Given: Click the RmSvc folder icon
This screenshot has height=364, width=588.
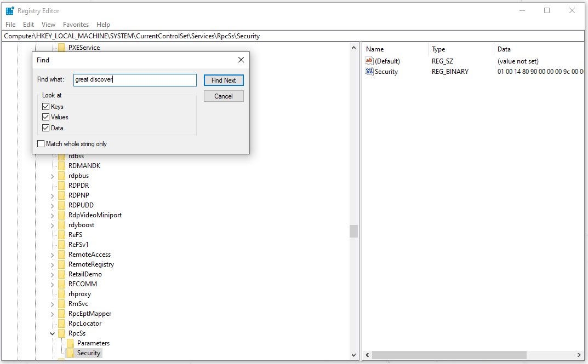Looking at the screenshot, I should coord(61,304).
